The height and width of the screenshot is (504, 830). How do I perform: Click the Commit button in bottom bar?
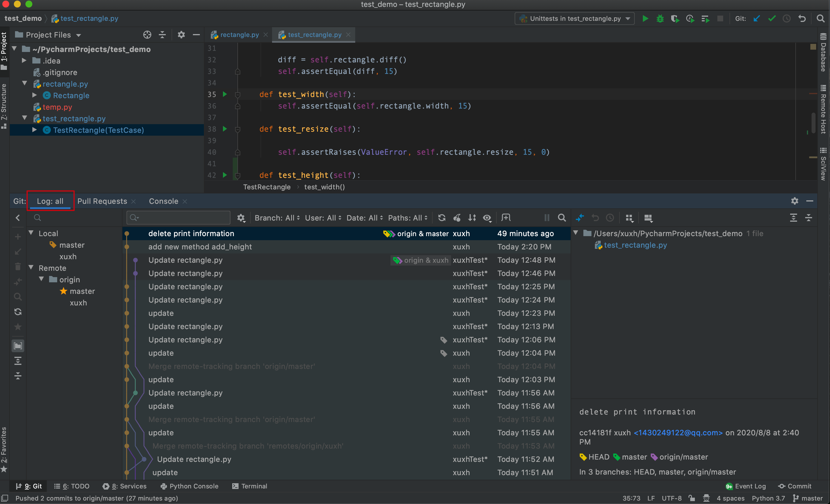click(x=795, y=486)
